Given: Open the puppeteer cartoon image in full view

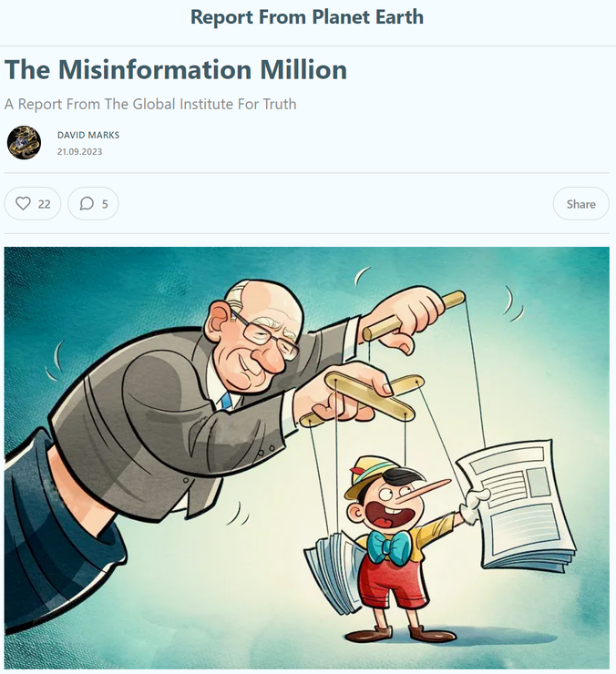Looking at the screenshot, I should pos(307,458).
